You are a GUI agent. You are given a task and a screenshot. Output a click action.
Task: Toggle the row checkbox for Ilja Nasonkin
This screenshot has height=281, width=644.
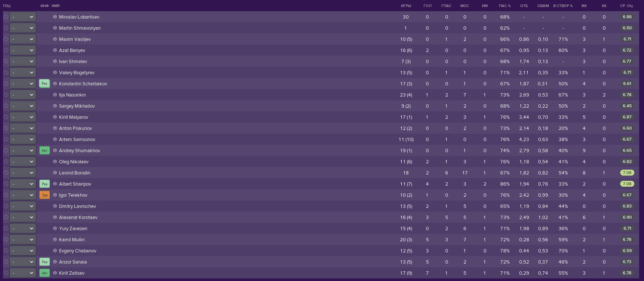coord(6,95)
